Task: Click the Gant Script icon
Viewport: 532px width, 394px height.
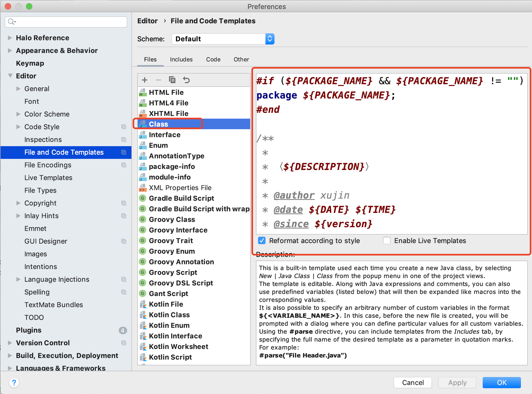Action: (143, 293)
